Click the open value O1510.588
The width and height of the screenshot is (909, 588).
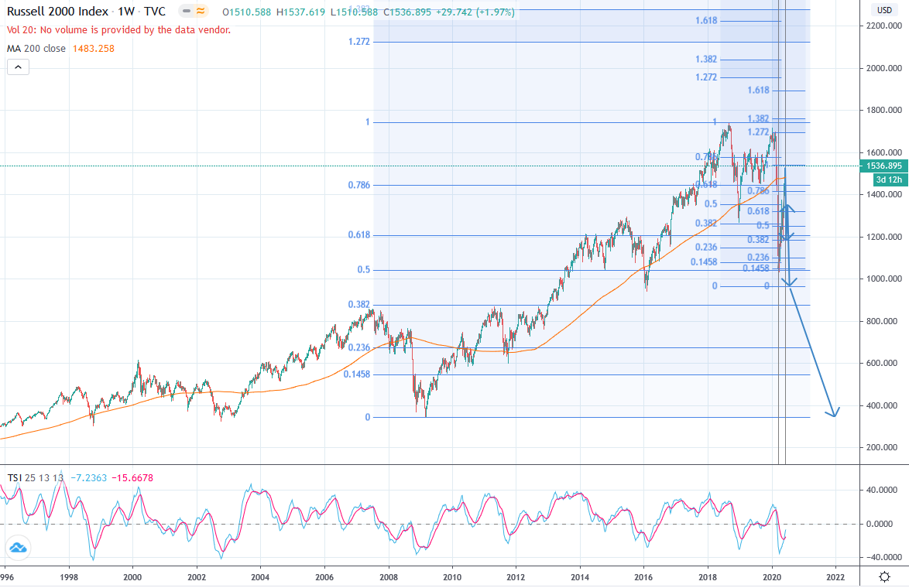tap(246, 12)
